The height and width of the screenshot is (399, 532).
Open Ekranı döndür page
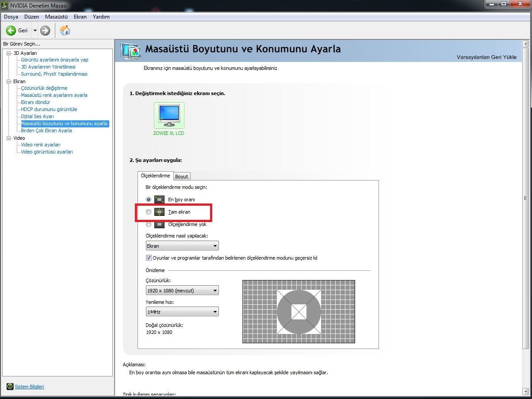[35, 102]
